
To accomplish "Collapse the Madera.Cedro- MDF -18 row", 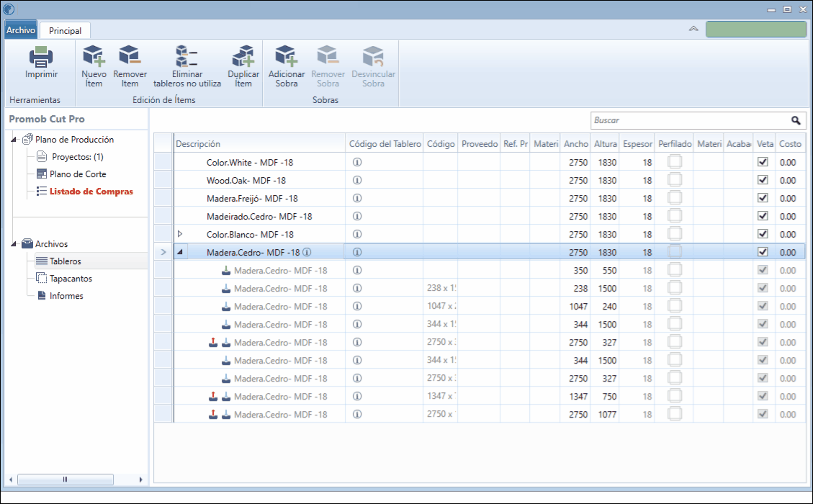I will pyautogui.click(x=180, y=252).
